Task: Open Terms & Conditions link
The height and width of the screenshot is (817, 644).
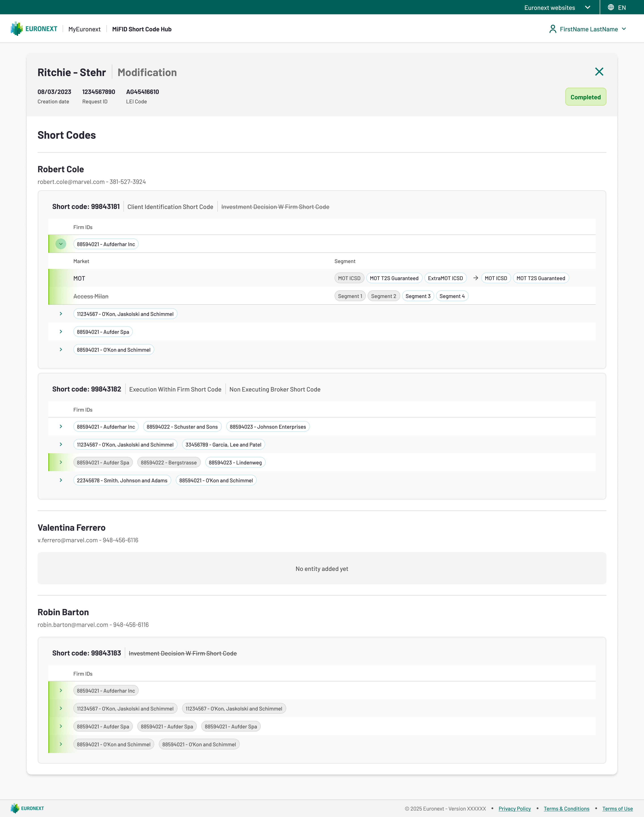Action: [566, 809]
